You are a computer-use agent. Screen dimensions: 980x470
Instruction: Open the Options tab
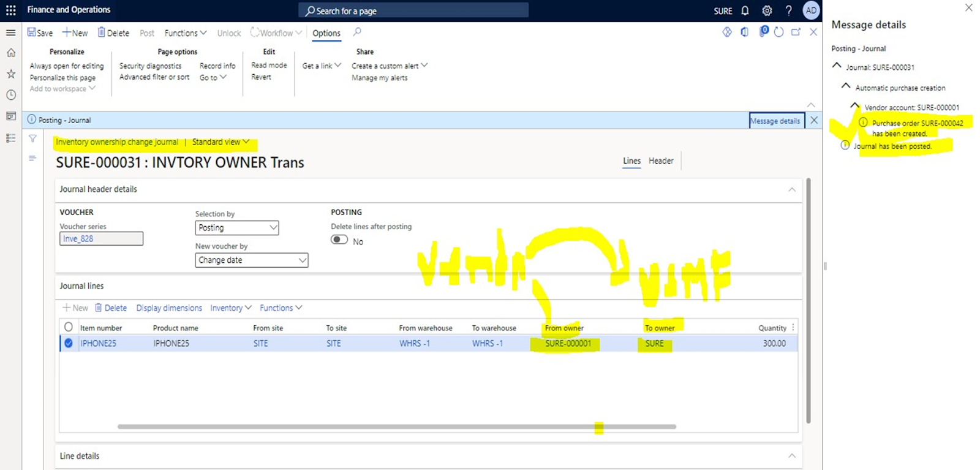(x=326, y=33)
